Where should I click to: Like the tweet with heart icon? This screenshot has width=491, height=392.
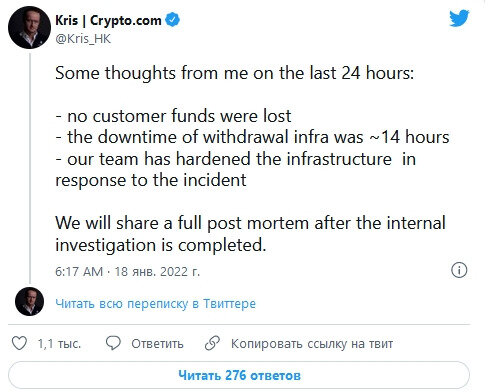(19, 343)
